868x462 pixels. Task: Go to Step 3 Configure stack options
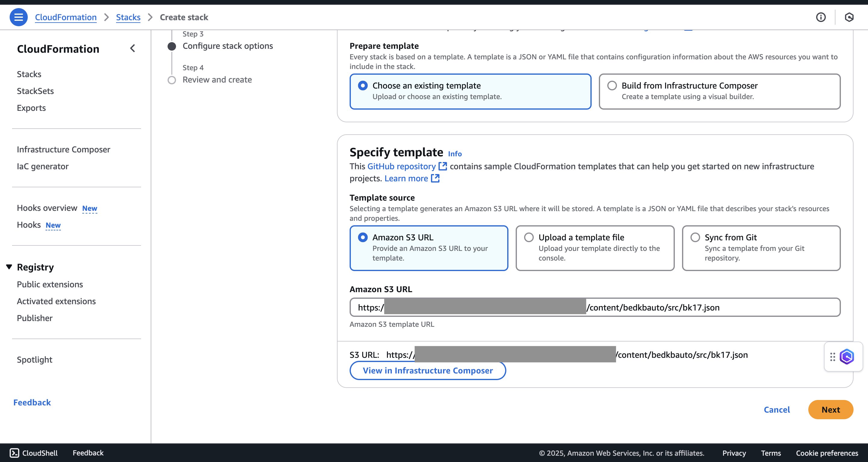[228, 46]
